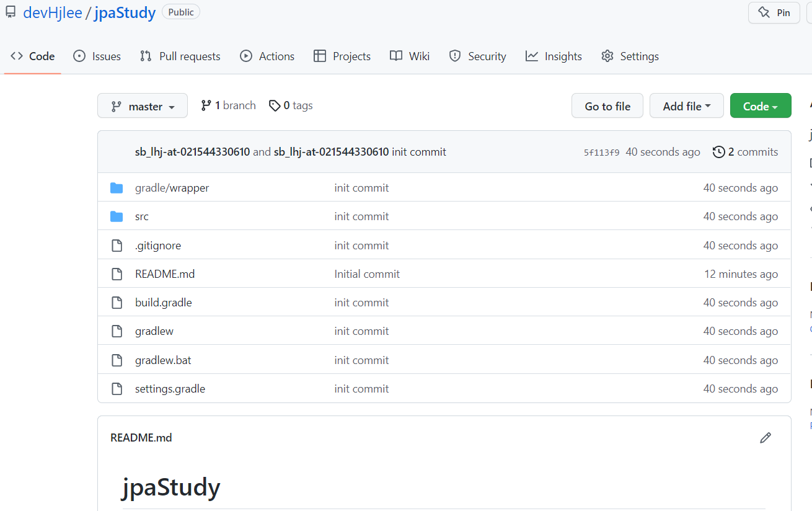This screenshot has height=511, width=812.
Task: Open the gradlew.bat file
Action: click(163, 360)
